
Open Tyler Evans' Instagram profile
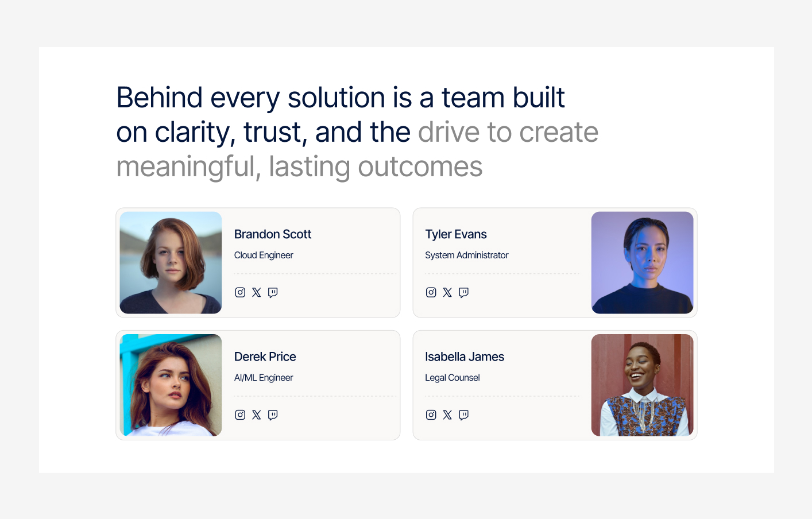click(431, 292)
